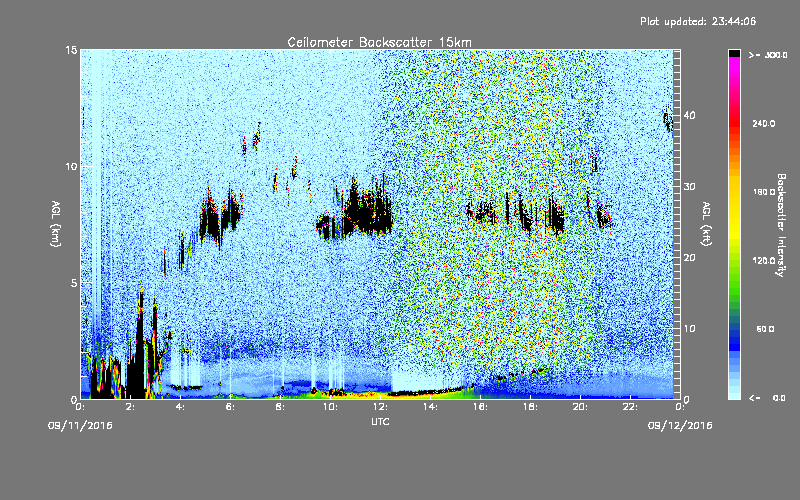Click the '240.0' color bar value

coord(764,123)
